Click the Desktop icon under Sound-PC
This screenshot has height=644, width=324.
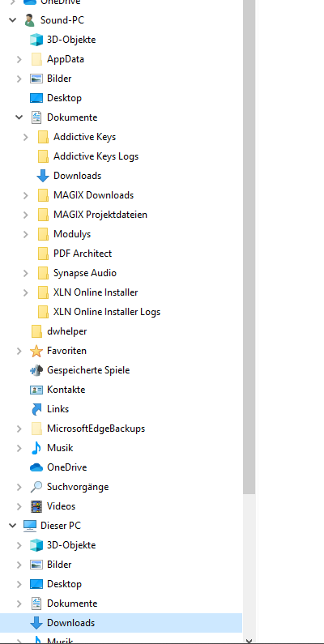[x=36, y=98]
